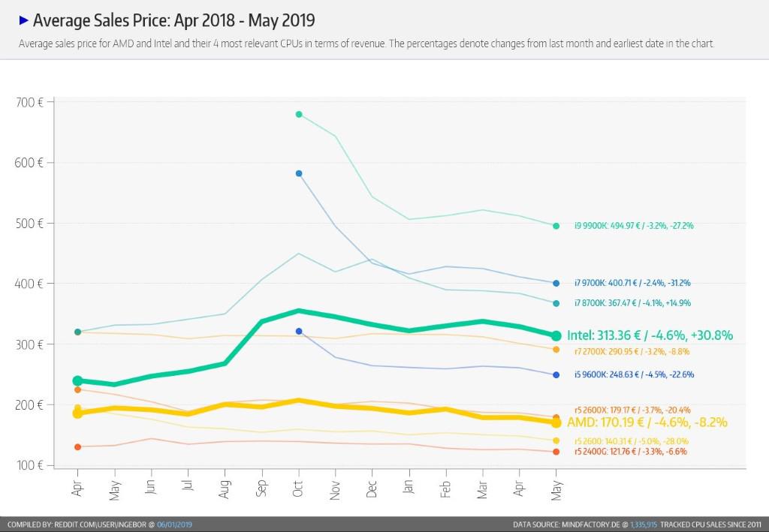Click the i7 9700K October starting data point

tap(299, 173)
